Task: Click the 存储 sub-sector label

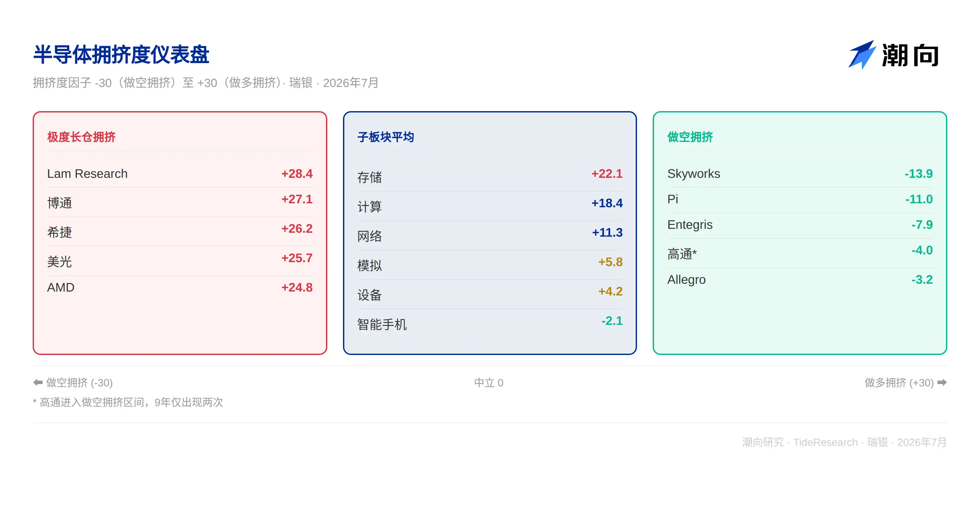Action: click(x=369, y=177)
